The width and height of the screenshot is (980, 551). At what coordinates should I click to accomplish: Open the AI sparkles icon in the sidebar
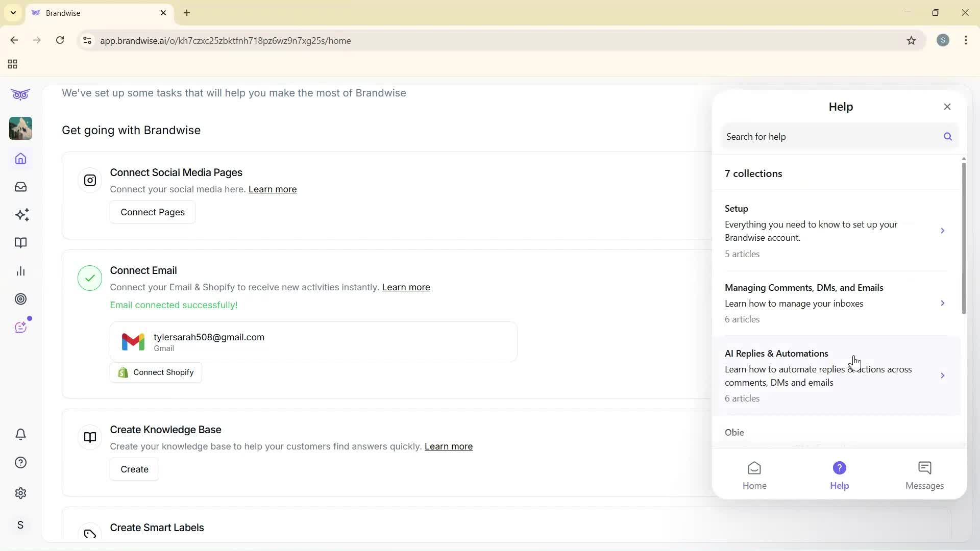pos(20,215)
